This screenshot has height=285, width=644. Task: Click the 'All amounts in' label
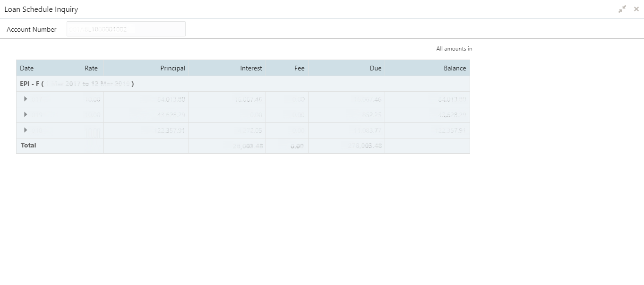pos(454,49)
